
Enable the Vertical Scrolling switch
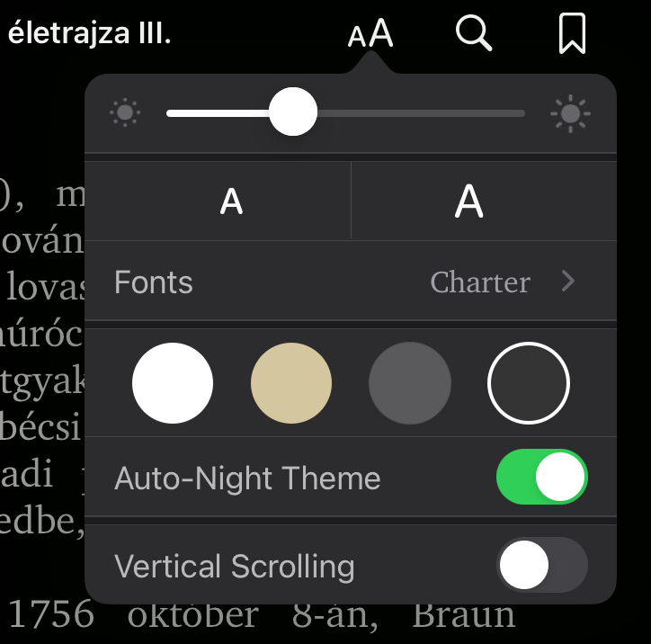coord(541,565)
